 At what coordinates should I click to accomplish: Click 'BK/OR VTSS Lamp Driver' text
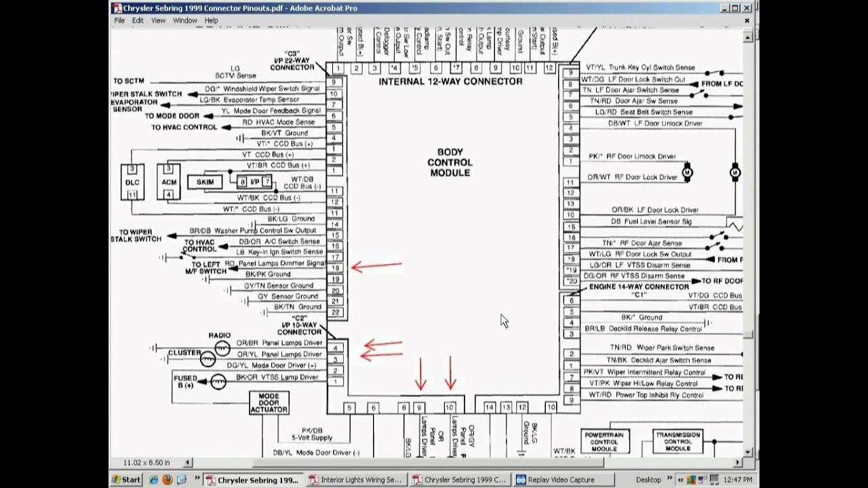(277, 377)
